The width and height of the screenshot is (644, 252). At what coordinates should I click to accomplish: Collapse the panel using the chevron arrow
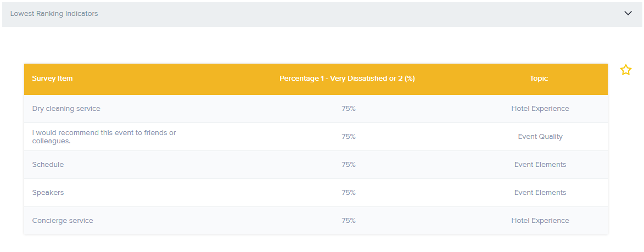pyautogui.click(x=628, y=14)
